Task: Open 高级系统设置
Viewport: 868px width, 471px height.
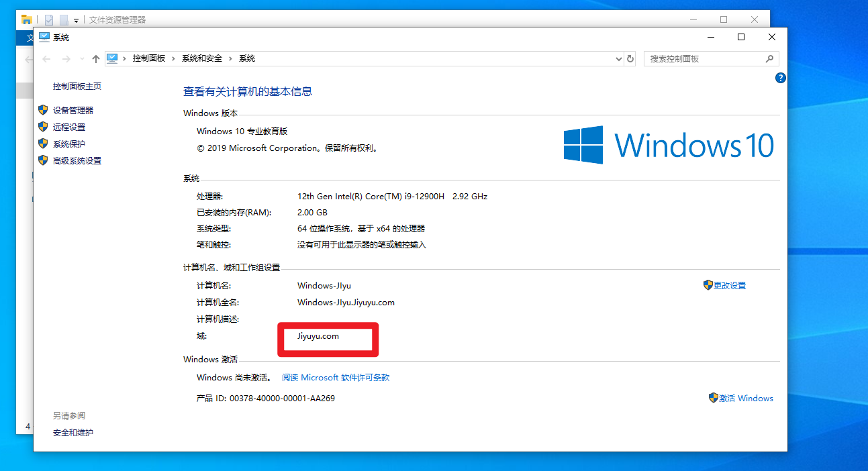Action: coord(77,161)
